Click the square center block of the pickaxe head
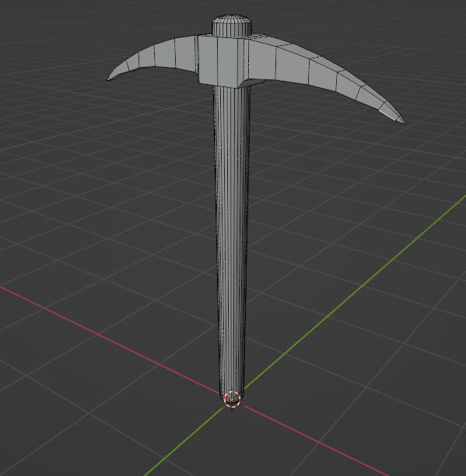 coord(222,61)
